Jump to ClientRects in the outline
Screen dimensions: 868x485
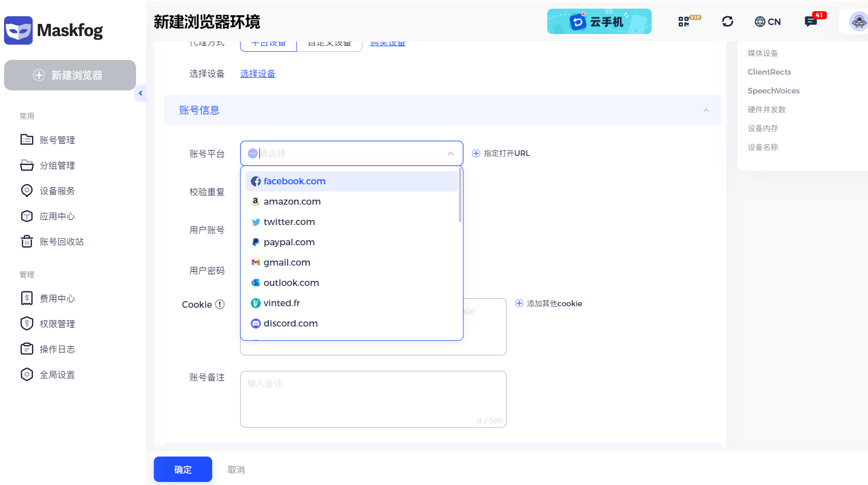pos(769,72)
